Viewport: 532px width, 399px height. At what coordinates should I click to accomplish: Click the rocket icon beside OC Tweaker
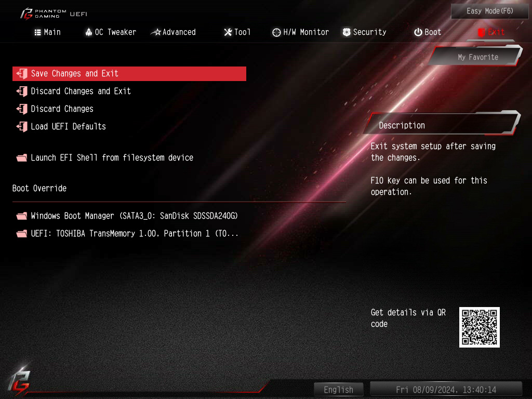(x=88, y=32)
